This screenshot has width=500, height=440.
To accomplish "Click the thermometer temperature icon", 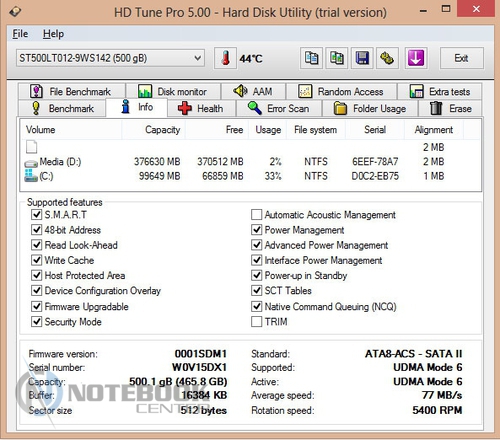I will (x=226, y=58).
